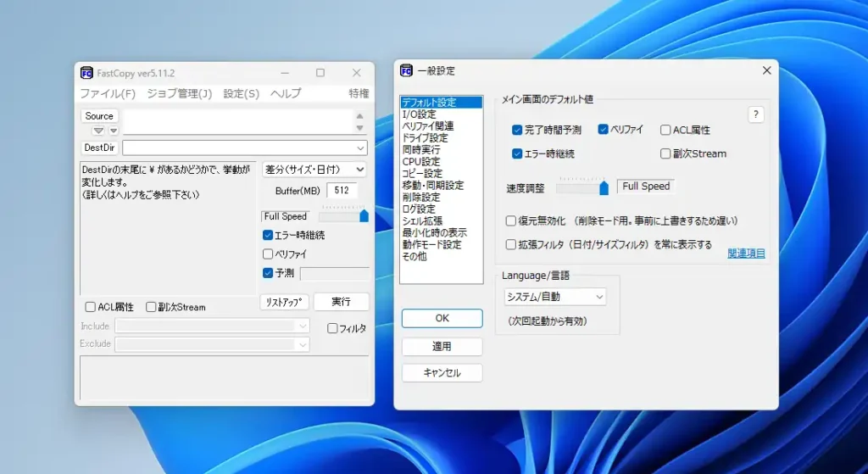Select ドライブ設定 in the settings list
This screenshot has width=868, height=474.
(x=441, y=138)
